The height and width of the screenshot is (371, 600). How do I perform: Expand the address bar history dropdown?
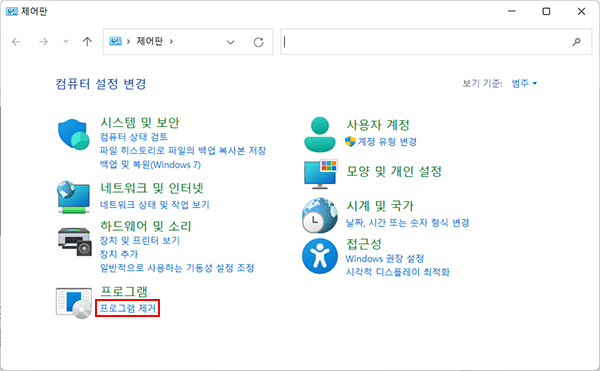[x=230, y=42]
